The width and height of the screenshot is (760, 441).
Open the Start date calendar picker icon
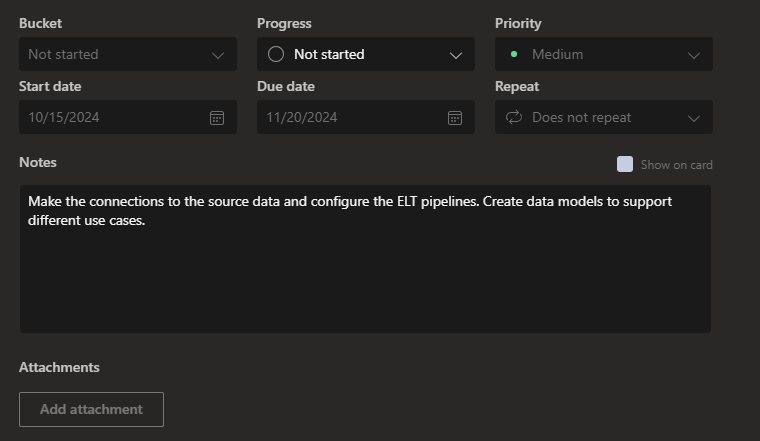pyautogui.click(x=217, y=118)
